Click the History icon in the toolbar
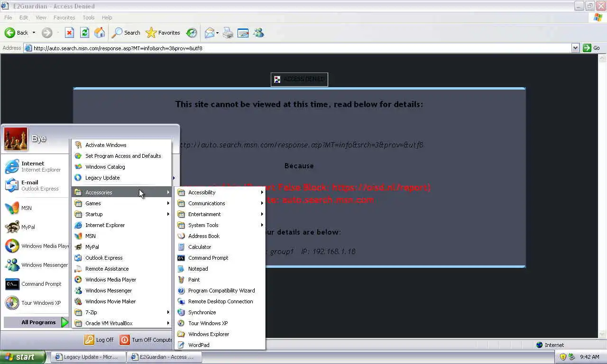 pyautogui.click(x=192, y=33)
